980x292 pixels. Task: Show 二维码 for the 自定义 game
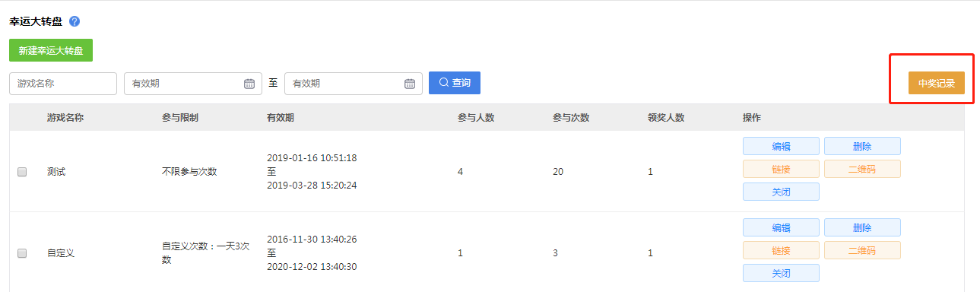point(862,250)
